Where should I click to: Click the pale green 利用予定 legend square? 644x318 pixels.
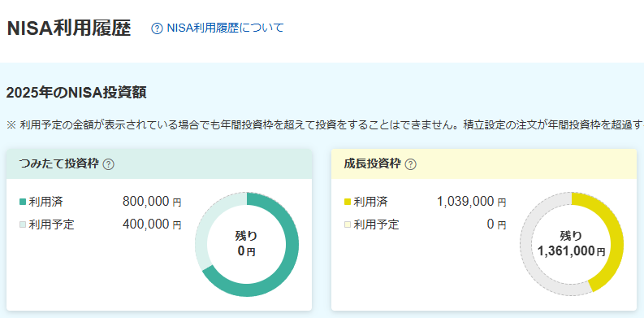coord(23,224)
